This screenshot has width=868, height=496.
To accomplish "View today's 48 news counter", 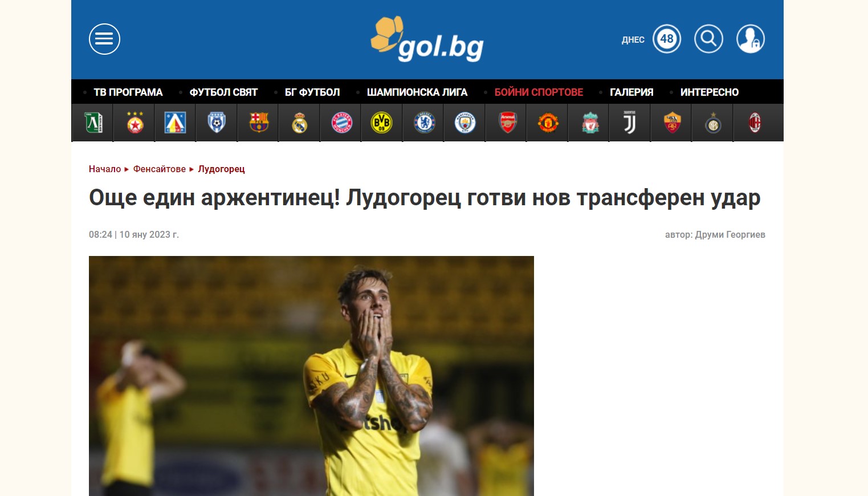I will (667, 39).
